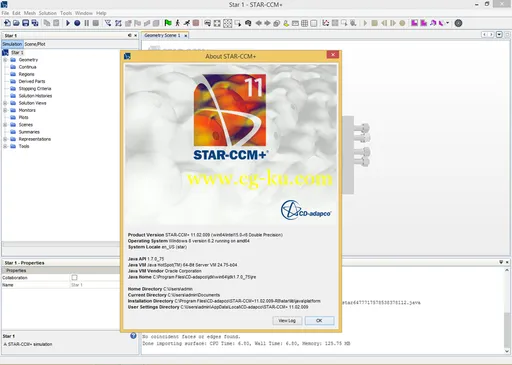Click the yellow lamp toolbar icon

286,23
